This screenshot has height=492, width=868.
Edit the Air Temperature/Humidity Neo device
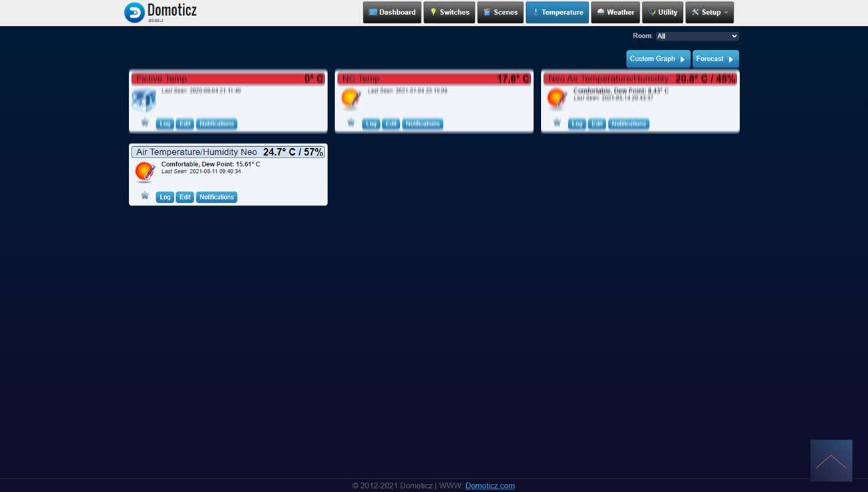tap(185, 197)
